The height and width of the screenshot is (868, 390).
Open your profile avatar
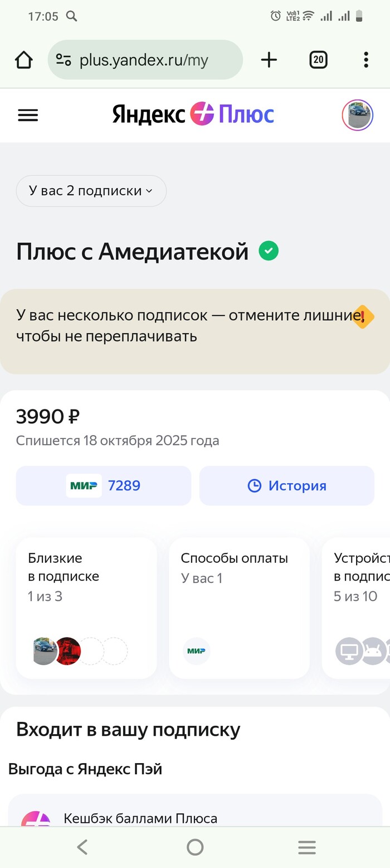357,115
